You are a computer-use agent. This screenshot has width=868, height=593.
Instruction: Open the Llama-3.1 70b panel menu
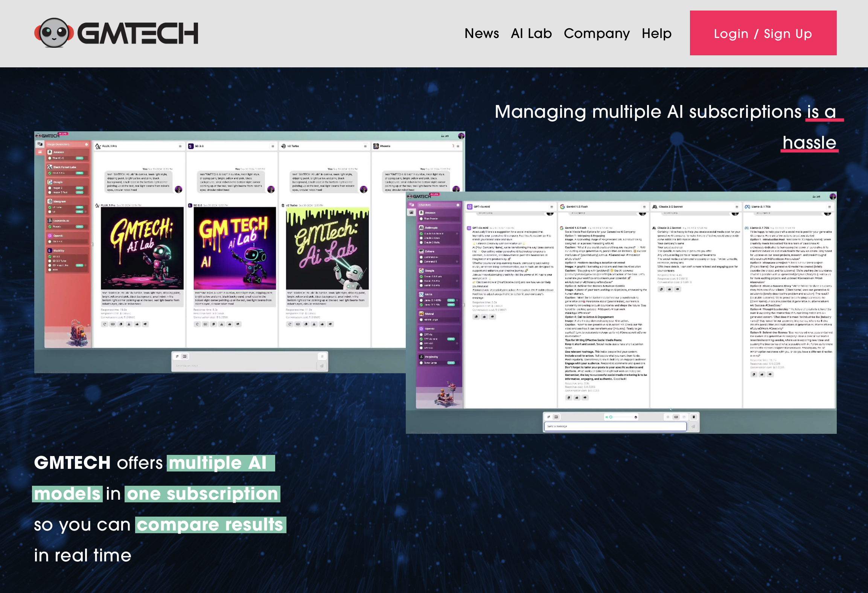[x=829, y=207]
